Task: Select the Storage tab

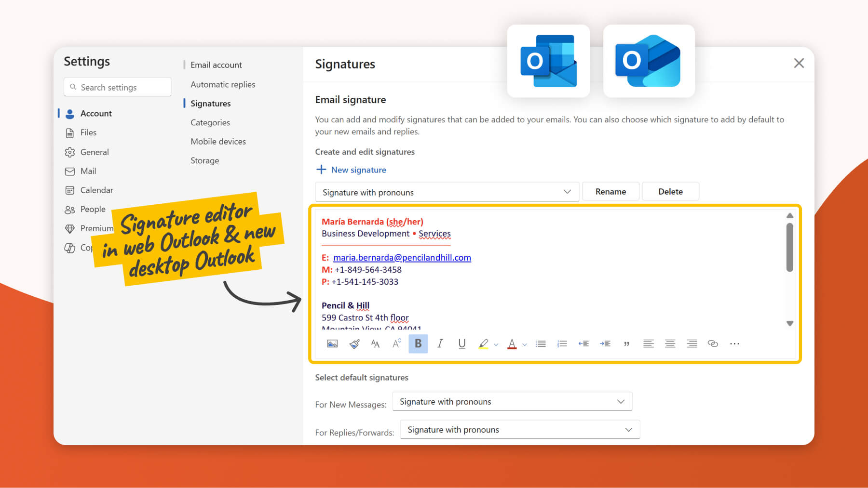Action: click(x=204, y=160)
